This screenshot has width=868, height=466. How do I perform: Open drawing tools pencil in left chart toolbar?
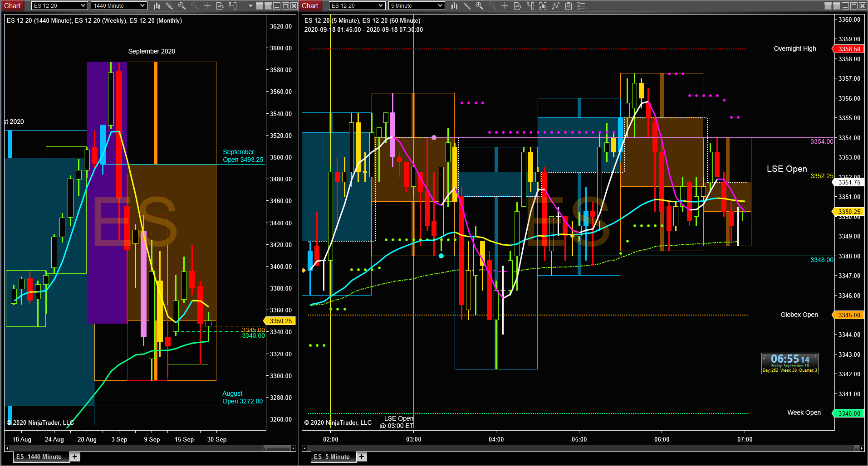[x=169, y=6]
